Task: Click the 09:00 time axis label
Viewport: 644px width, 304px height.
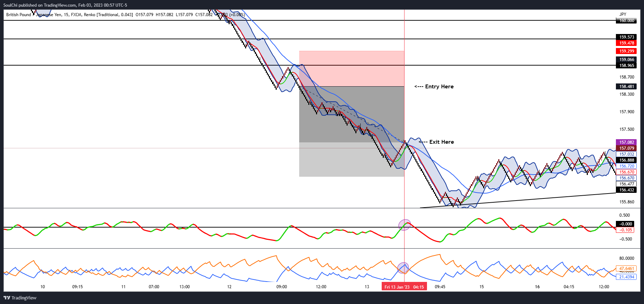Action: point(282,287)
